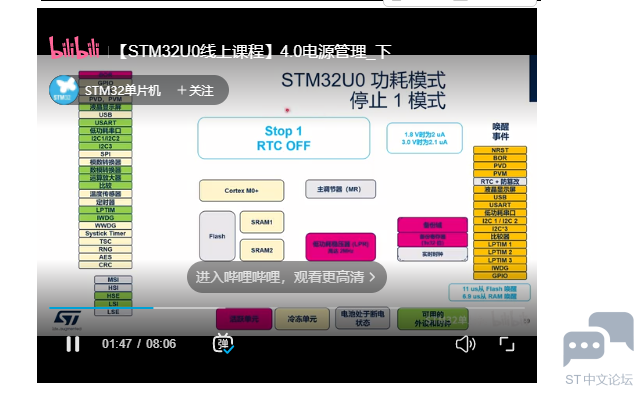The image size is (642, 395).
Task: Click the AES peripheral entry
Action: click(x=105, y=257)
